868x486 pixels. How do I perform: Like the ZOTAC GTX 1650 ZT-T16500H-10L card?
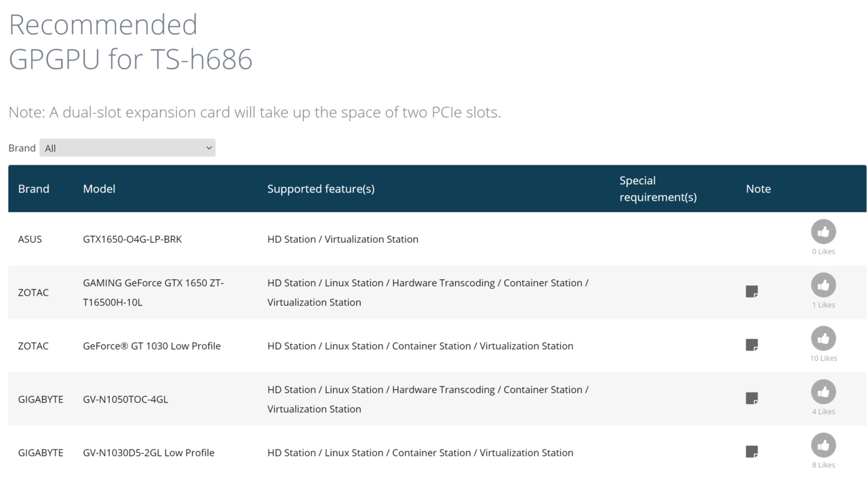tap(823, 285)
